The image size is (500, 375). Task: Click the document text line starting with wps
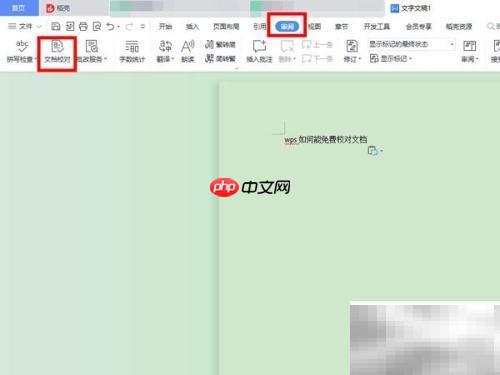coord(325,140)
